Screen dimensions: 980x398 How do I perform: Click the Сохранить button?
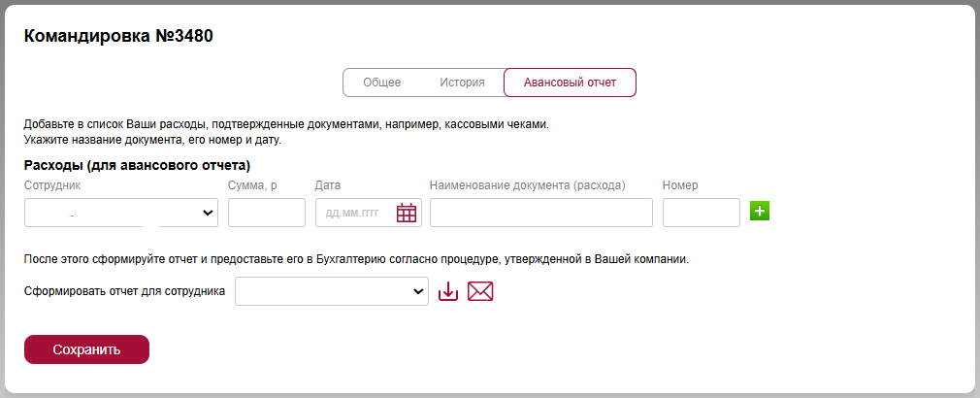click(x=87, y=349)
